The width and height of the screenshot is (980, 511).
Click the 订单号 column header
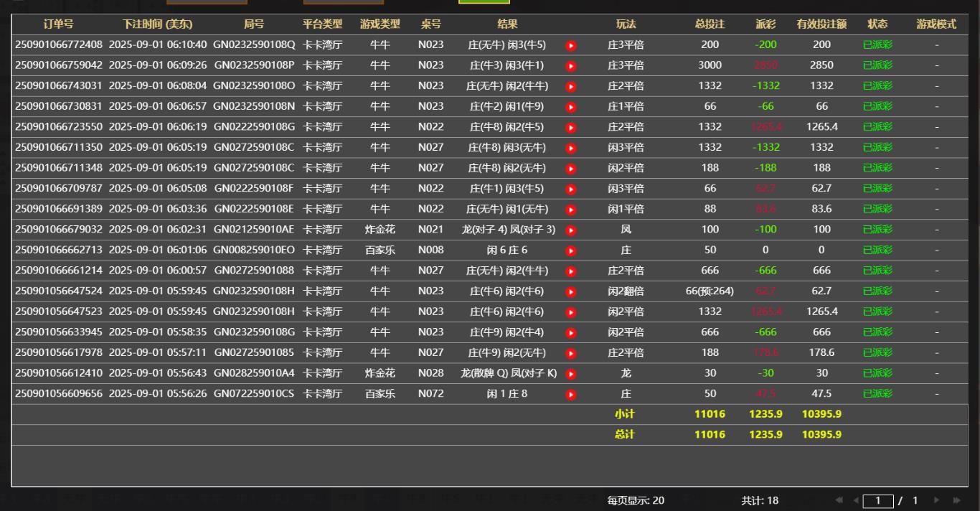[58, 24]
